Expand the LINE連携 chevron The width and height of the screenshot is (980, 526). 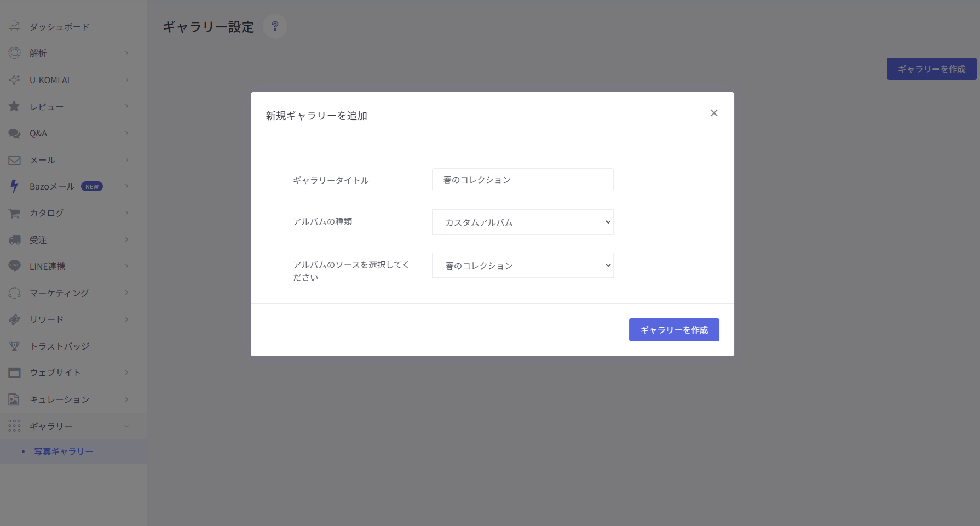[x=126, y=266]
